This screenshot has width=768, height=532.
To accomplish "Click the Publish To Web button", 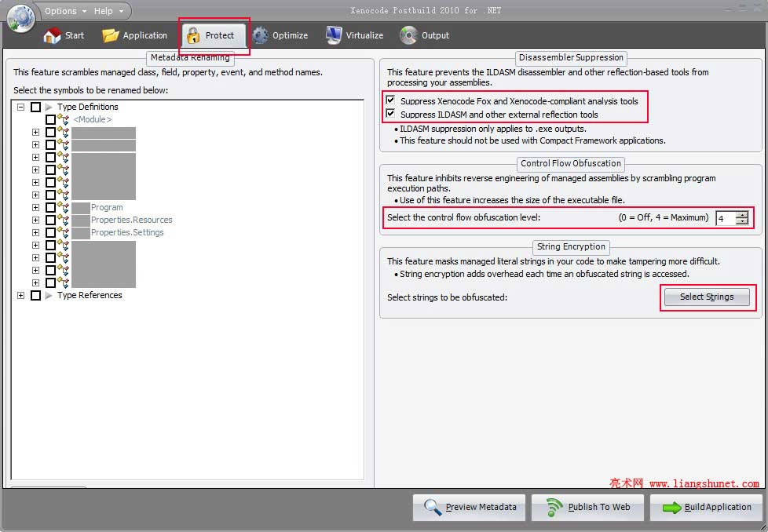I will (587, 508).
